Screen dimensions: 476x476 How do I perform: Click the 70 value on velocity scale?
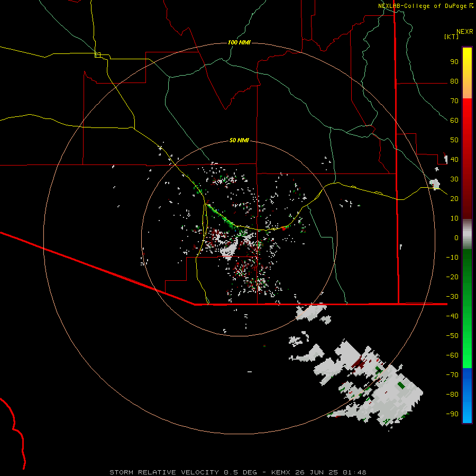point(454,101)
